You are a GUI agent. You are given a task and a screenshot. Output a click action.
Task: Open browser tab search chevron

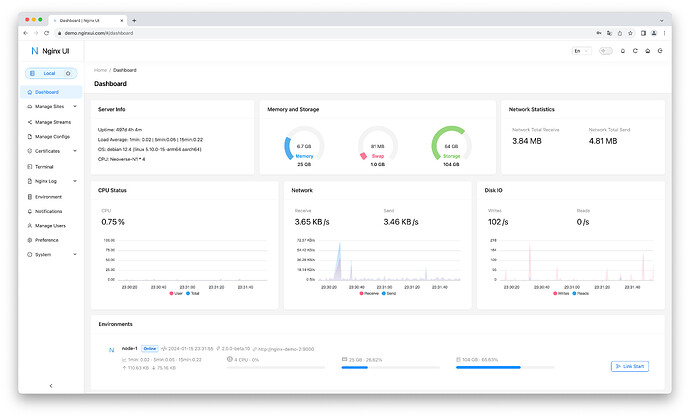(661, 20)
